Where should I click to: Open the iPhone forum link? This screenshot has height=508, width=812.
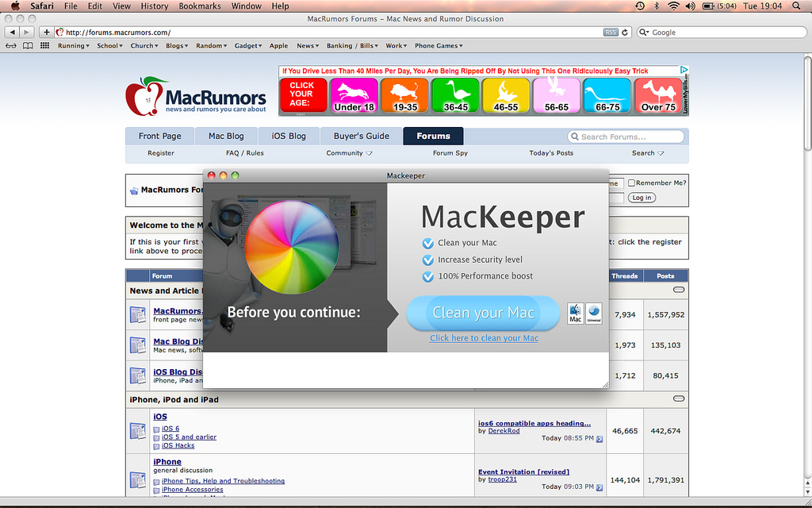(x=167, y=461)
